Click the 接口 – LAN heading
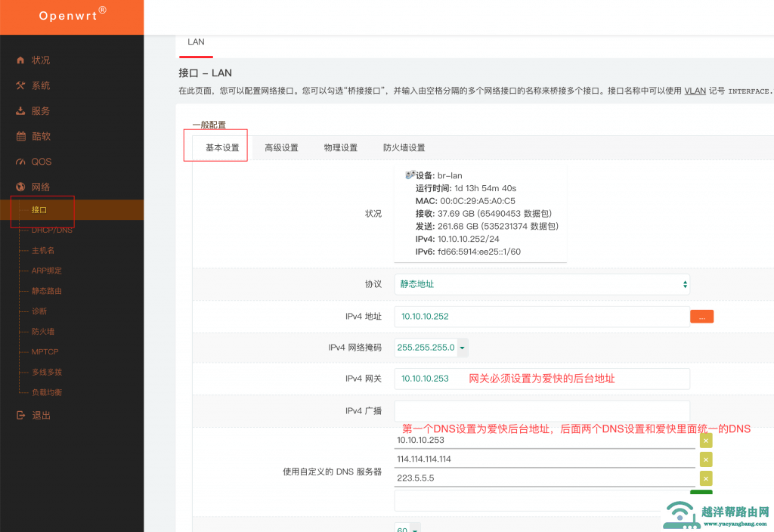The height and width of the screenshot is (532, 774). click(x=205, y=73)
